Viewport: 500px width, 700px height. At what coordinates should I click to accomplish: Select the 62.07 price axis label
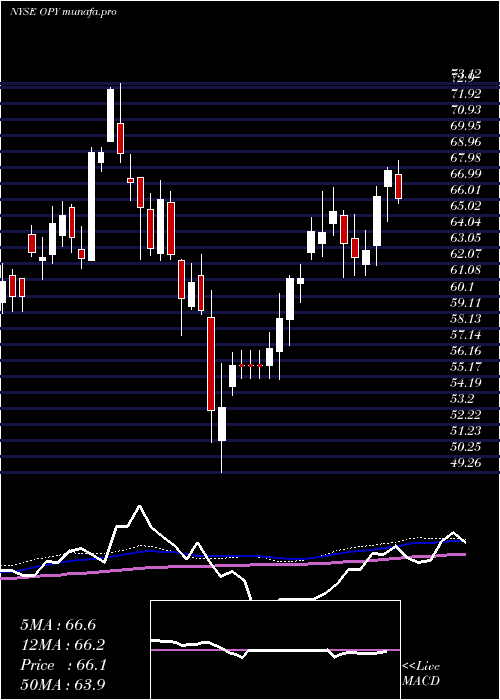466,254
